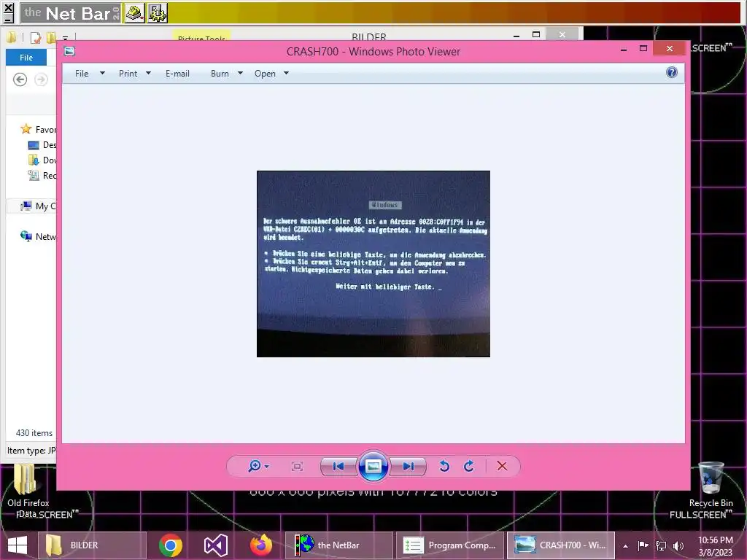Screen dimensions: 747x560
Task: Open volume speaker tray icon
Action: [678, 545]
